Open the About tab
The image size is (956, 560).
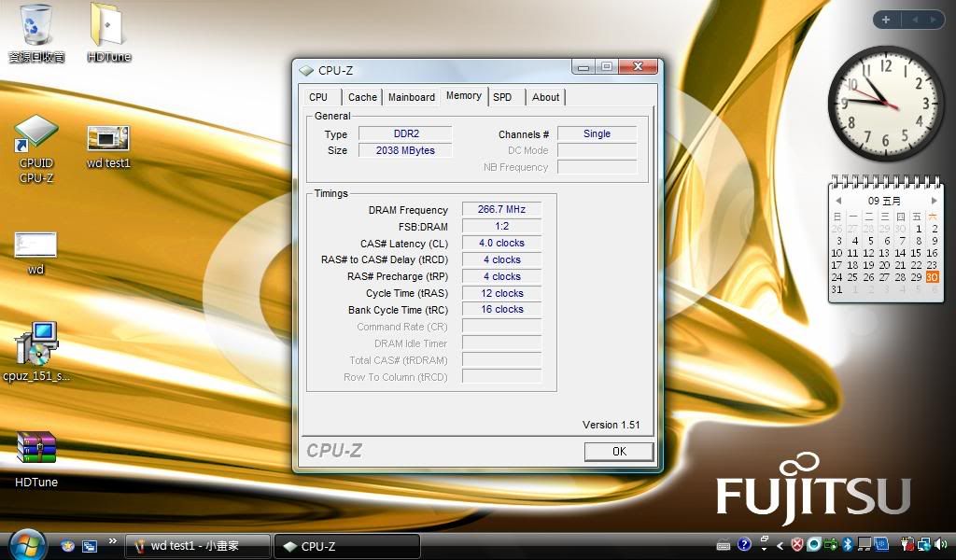[x=545, y=97]
